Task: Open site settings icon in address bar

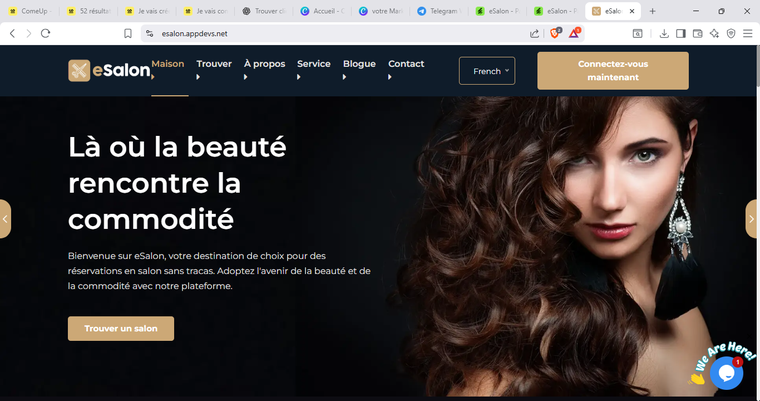Action: (x=150, y=33)
